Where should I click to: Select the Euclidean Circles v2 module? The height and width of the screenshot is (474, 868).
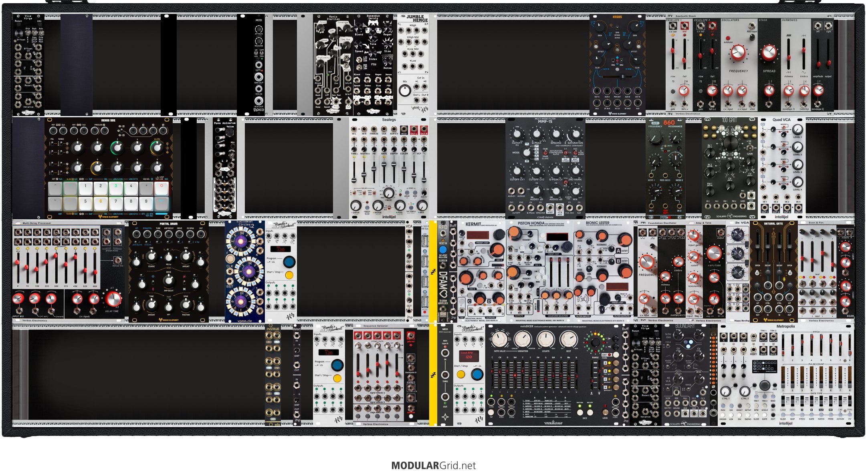[x=244, y=271]
